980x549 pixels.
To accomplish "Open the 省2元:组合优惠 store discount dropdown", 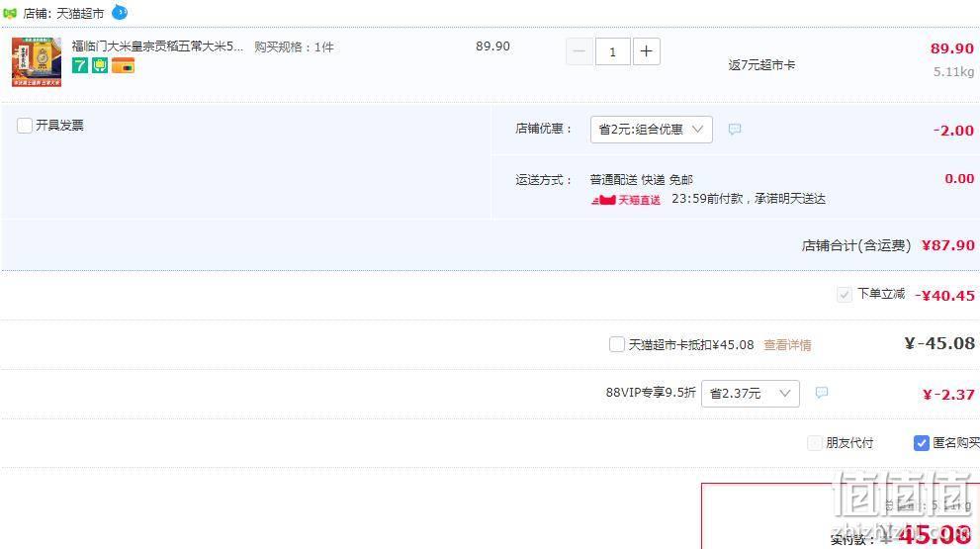I will point(652,130).
